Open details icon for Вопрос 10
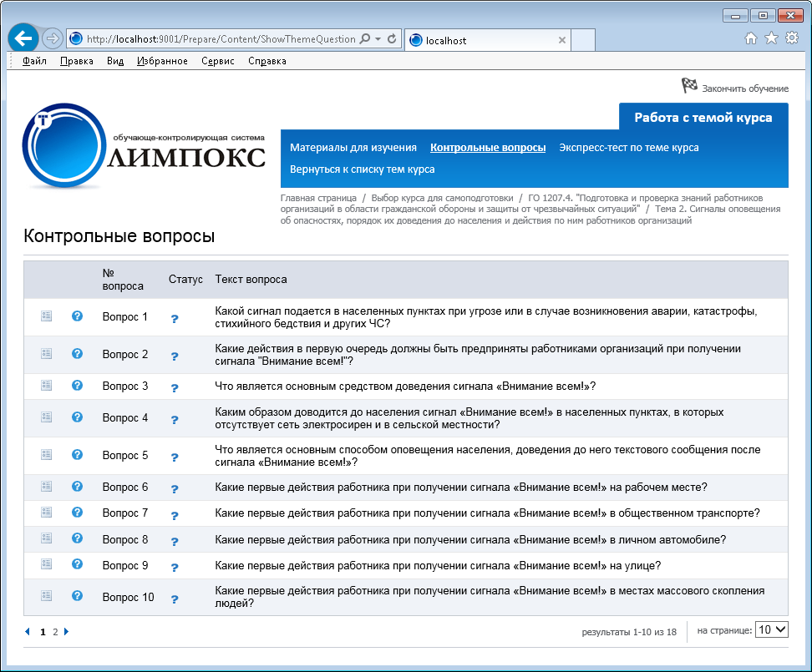The image size is (812, 672). 46,595
